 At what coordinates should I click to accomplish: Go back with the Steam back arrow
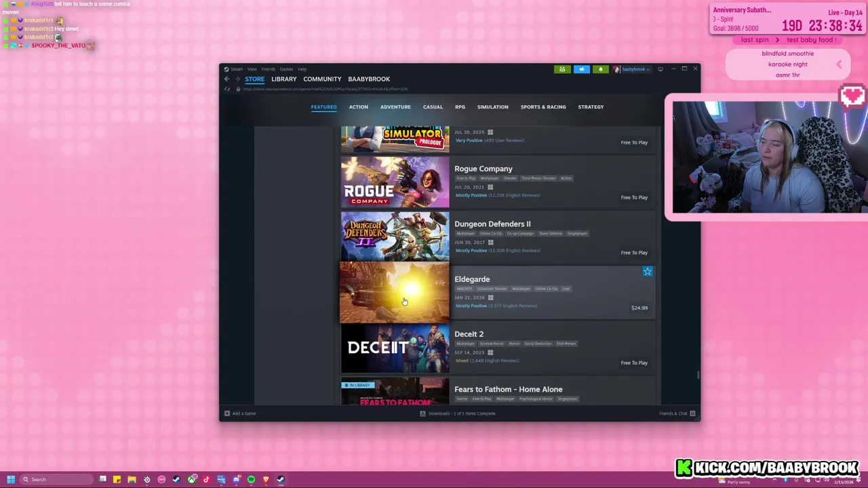tap(227, 79)
